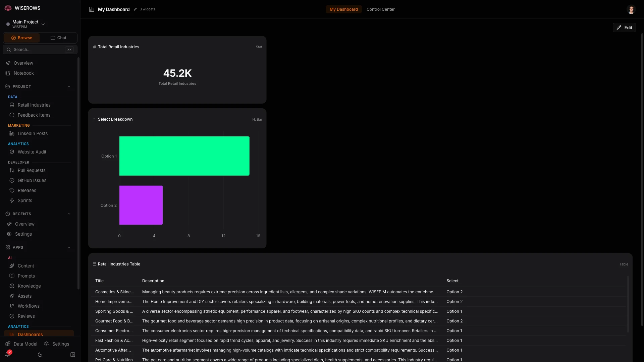Click the WISEROWS brain logo

8,8
